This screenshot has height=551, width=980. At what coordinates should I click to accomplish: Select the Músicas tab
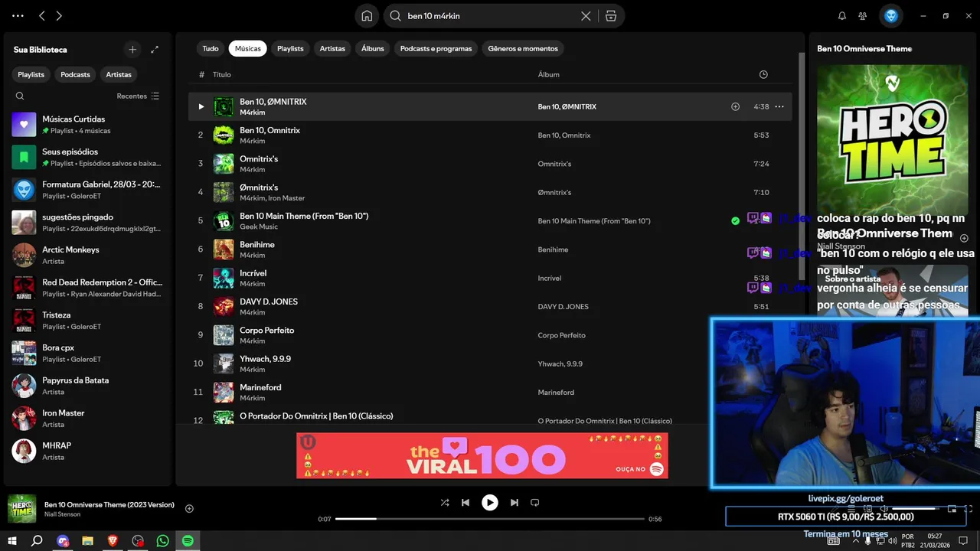coord(248,48)
